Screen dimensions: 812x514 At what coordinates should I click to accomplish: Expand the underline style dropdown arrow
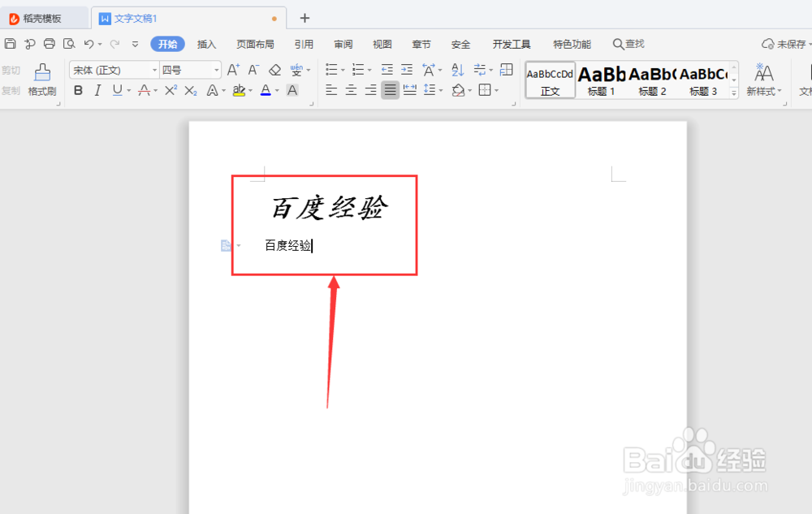click(129, 91)
